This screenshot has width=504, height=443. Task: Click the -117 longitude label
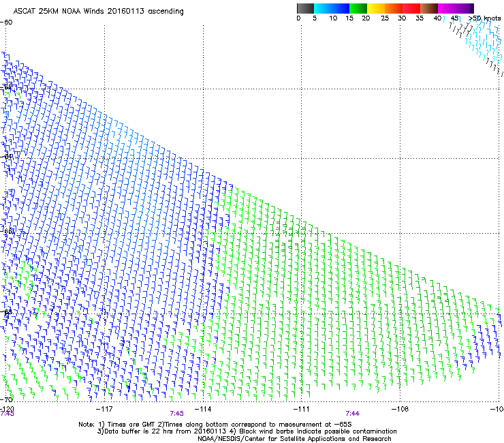point(104,409)
